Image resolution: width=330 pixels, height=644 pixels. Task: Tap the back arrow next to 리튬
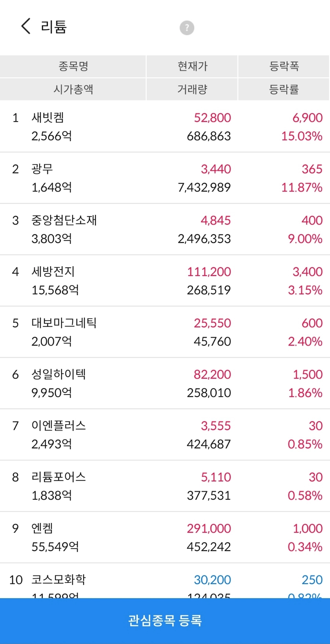(x=26, y=26)
